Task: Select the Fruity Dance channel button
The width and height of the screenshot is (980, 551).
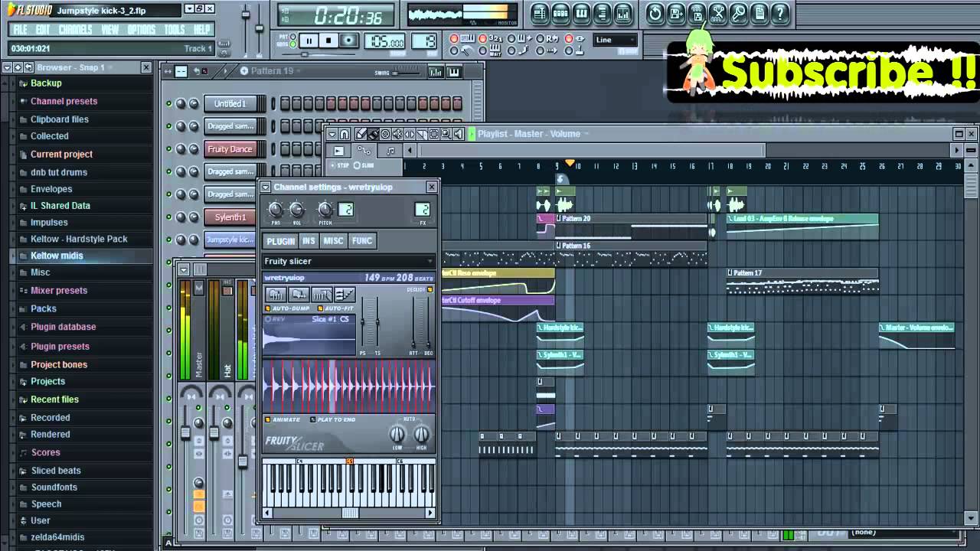Action: click(230, 149)
